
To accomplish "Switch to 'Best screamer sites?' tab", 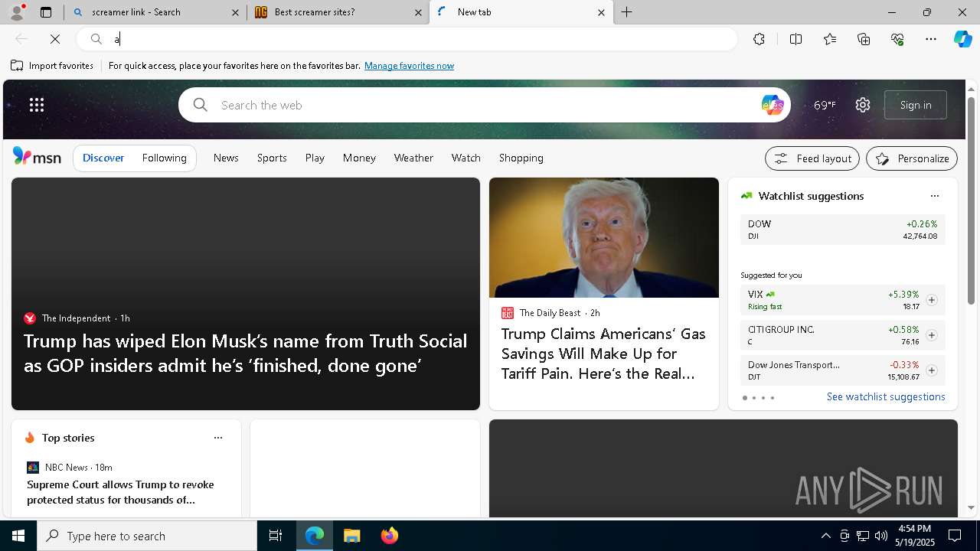I will click(338, 12).
